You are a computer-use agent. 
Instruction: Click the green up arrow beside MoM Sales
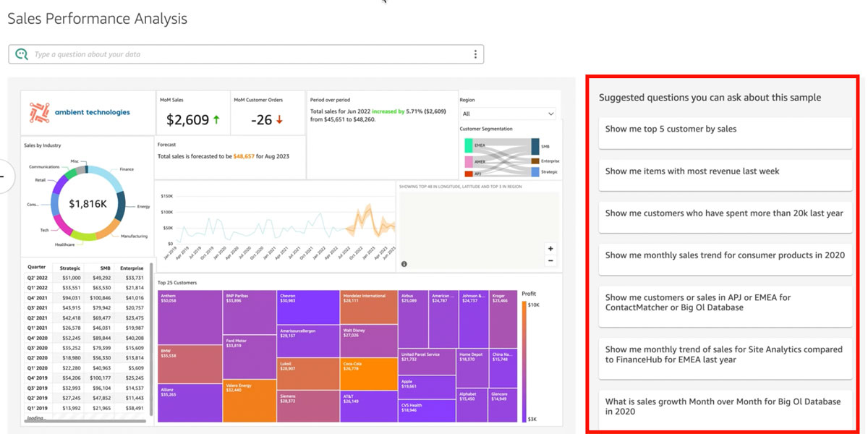(216, 120)
